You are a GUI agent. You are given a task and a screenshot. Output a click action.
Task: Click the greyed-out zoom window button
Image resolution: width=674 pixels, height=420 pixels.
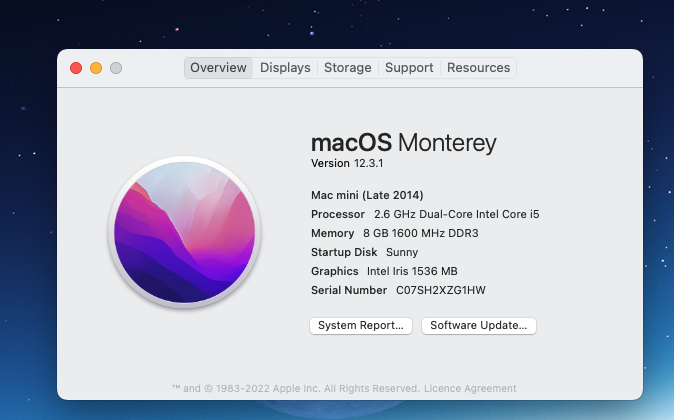pyautogui.click(x=116, y=68)
